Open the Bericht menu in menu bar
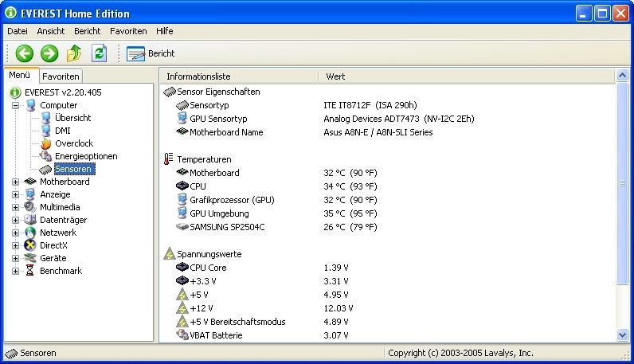634x364 pixels. pyautogui.click(x=87, y=31)
